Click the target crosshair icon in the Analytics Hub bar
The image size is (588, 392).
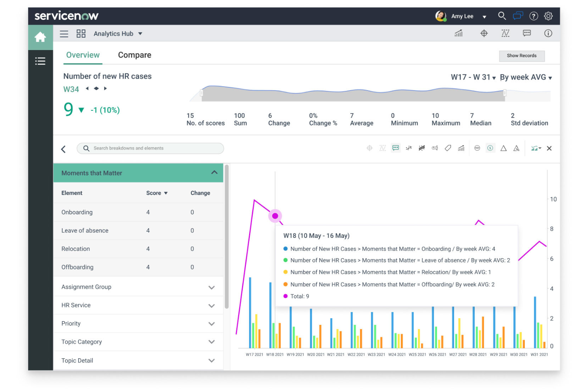click(x=484, y=33)
